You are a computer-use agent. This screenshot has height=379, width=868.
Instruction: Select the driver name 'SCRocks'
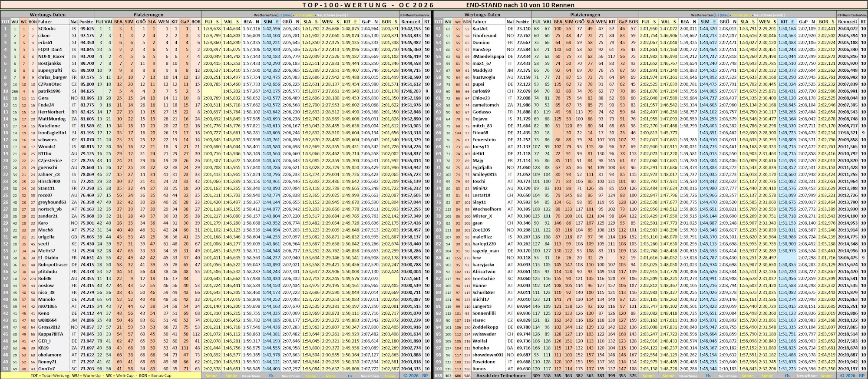click(x=47, y=29)
